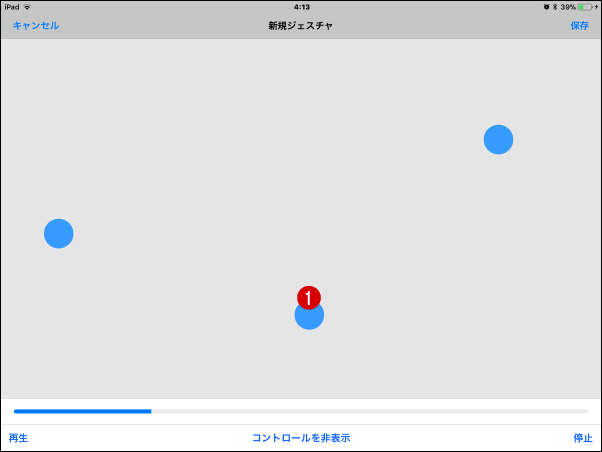The height and width of the screenshot is (452, 602).
Task: Click the alarm clock status icon
Action: coord(546,7)
